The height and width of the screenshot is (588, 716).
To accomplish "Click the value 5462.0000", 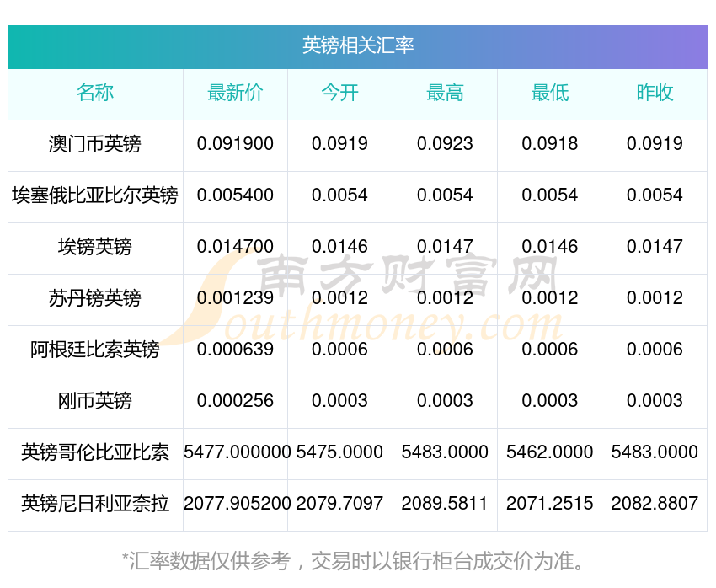I will [x=550, y=452].
